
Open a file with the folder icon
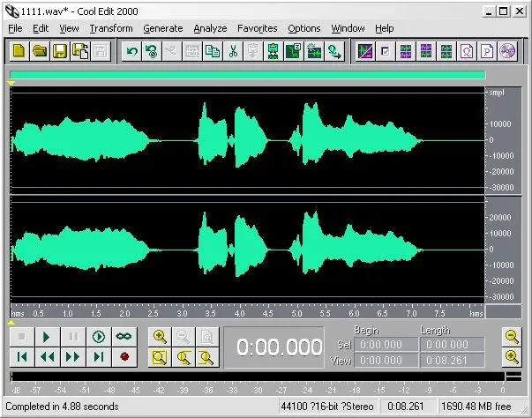pos(40,51)
